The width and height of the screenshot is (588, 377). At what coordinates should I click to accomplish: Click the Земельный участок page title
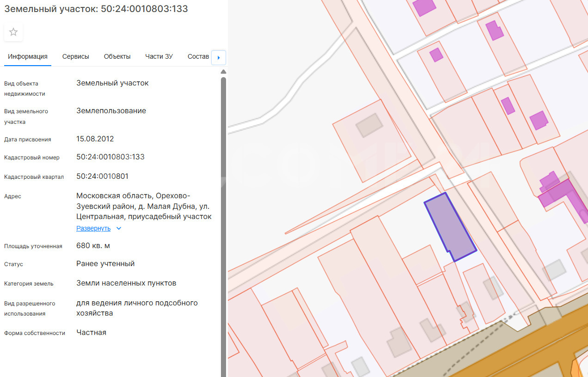[x=96, y=9]
